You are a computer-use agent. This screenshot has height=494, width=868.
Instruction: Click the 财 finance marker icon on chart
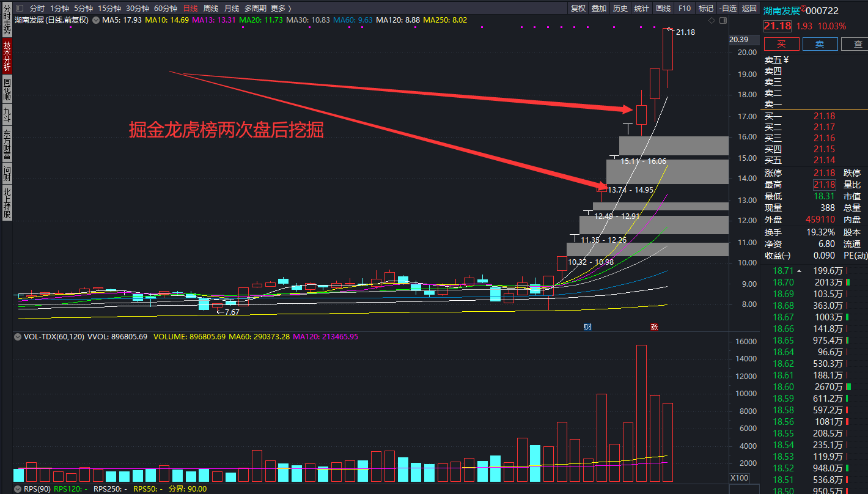(x=587, y=327)
